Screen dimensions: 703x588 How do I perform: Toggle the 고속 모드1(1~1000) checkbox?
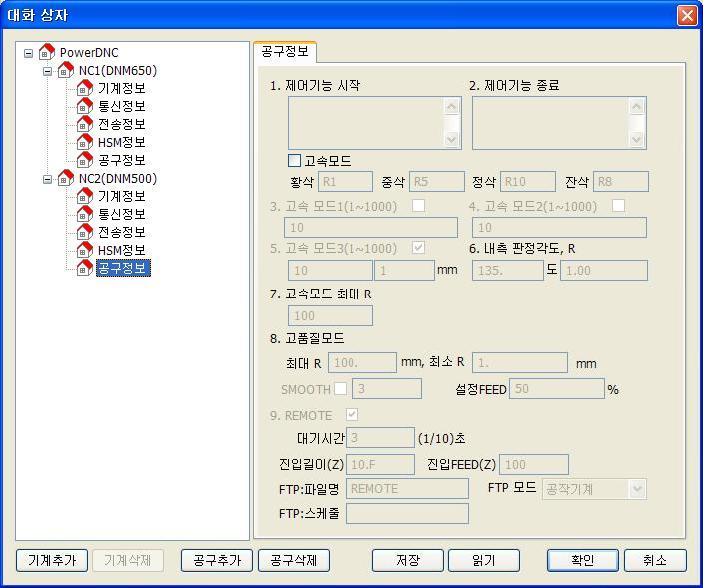point(418,206)
